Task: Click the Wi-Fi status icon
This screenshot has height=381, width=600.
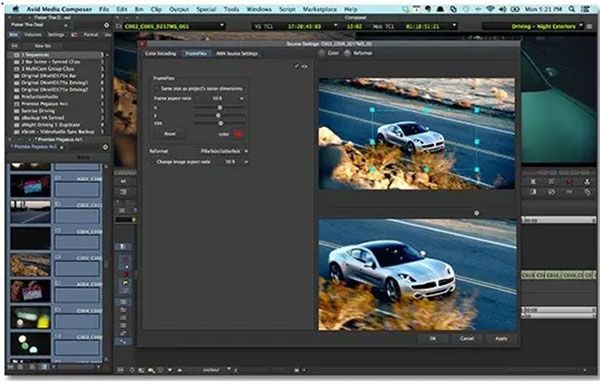Action: click(x=491, y=9)
